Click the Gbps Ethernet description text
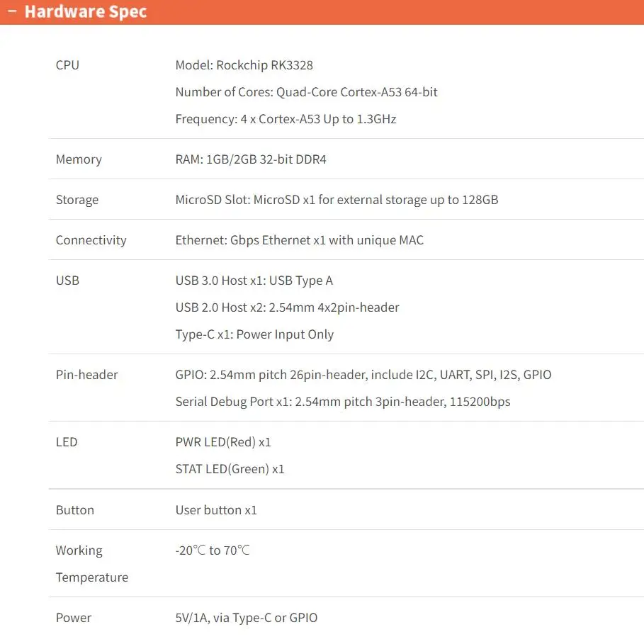Screen dimensions: 644x644 click(x=299, y=240)
